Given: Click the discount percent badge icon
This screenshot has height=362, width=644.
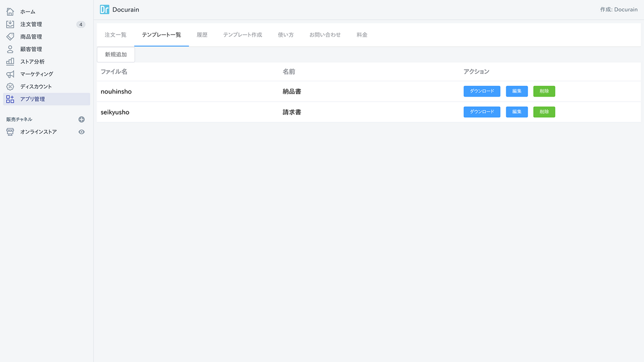Looking at the screenshot, I should (10, 86).
